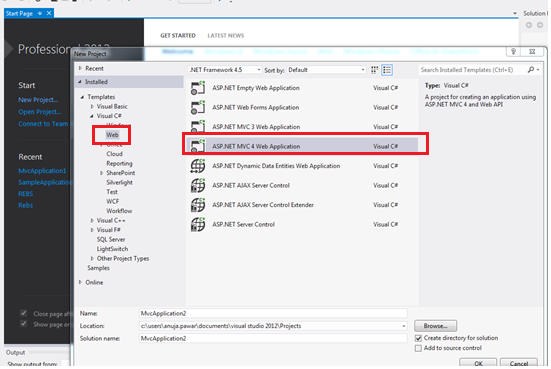551x369 pixels.
Task: Open recent project REBS
Action: tap(26, 194)
